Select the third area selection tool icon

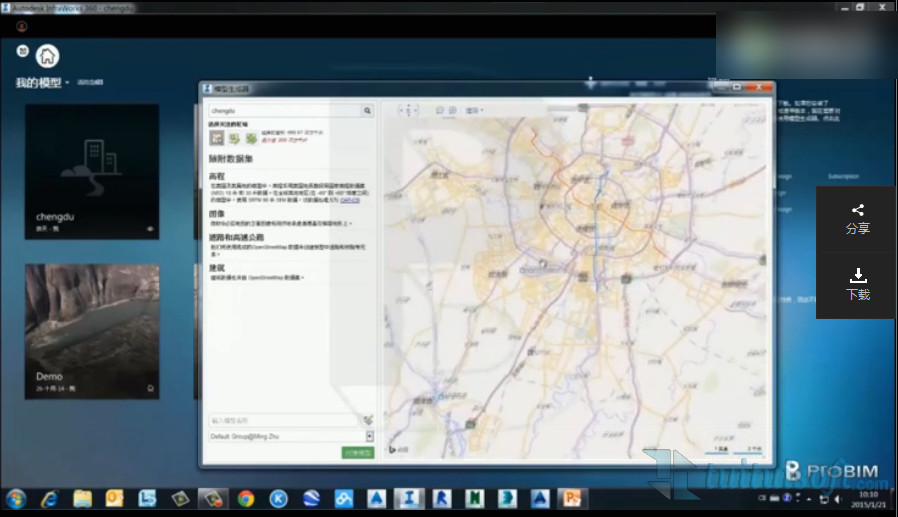251,137
